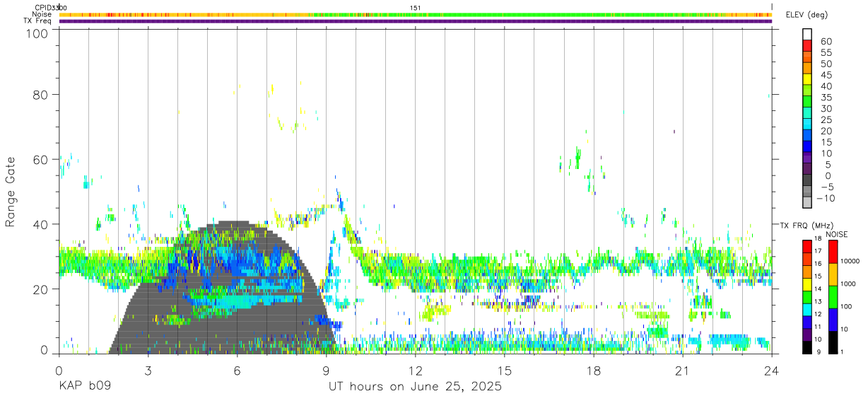Click the cyan 20–25 ELEV color bar segment

pos(807,124)
